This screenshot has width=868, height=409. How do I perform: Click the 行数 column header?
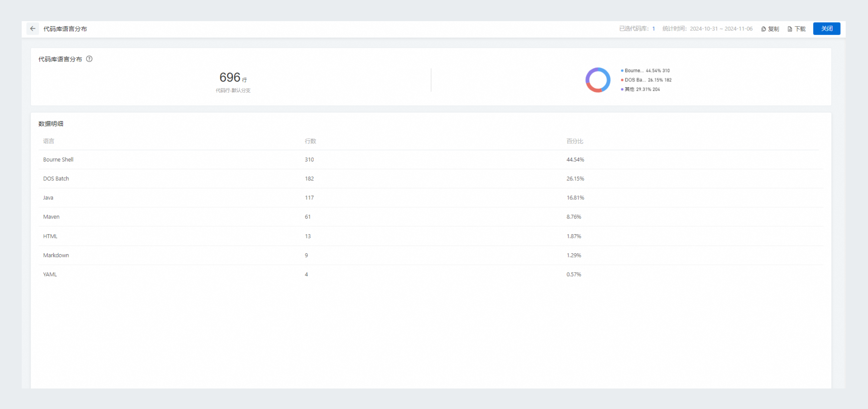(310, 141)
